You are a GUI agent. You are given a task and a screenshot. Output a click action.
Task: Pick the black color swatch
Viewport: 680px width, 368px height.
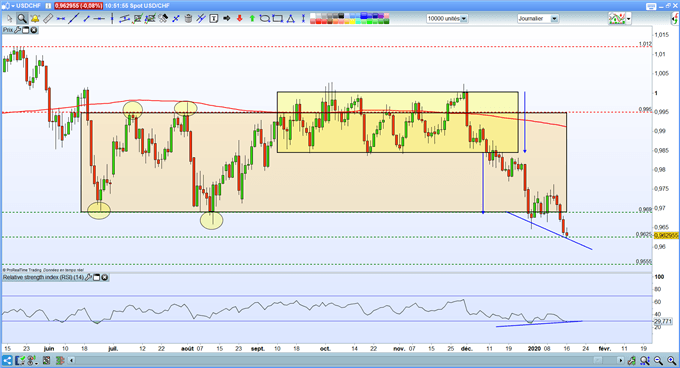[341, 16]
